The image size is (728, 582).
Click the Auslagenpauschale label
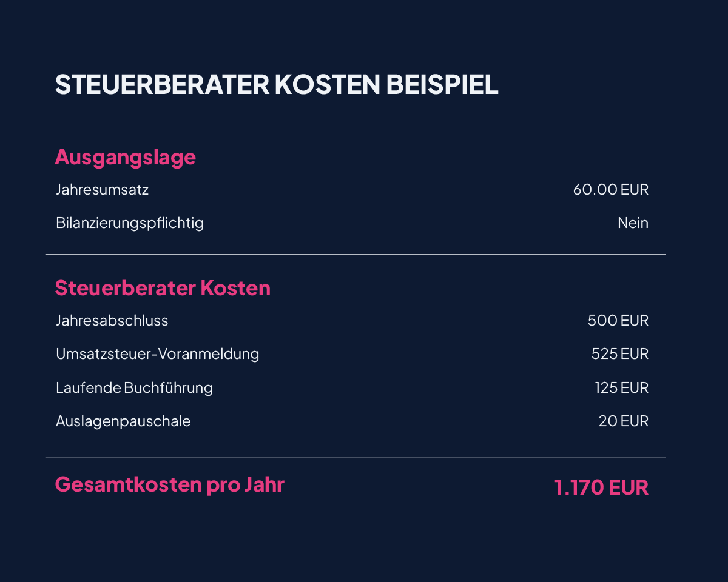pyautogui.click(x=123, y=421)
